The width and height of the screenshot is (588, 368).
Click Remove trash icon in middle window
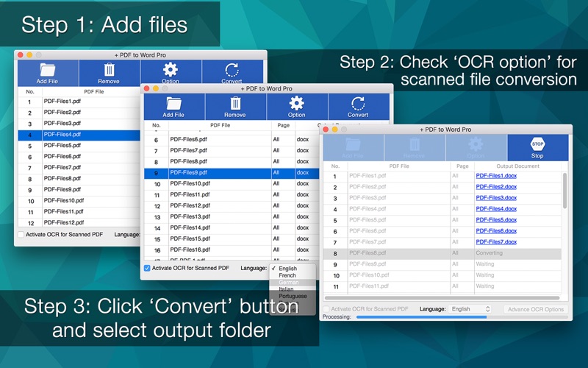pos(235,107)
